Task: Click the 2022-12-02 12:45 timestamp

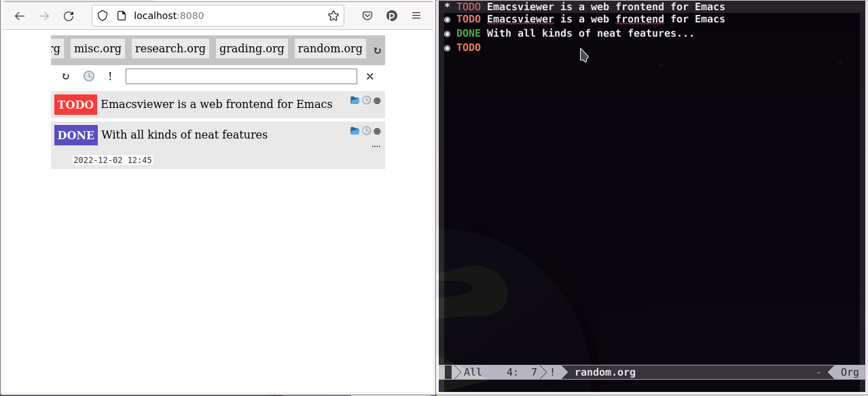Action: click(x=113, y=160)
